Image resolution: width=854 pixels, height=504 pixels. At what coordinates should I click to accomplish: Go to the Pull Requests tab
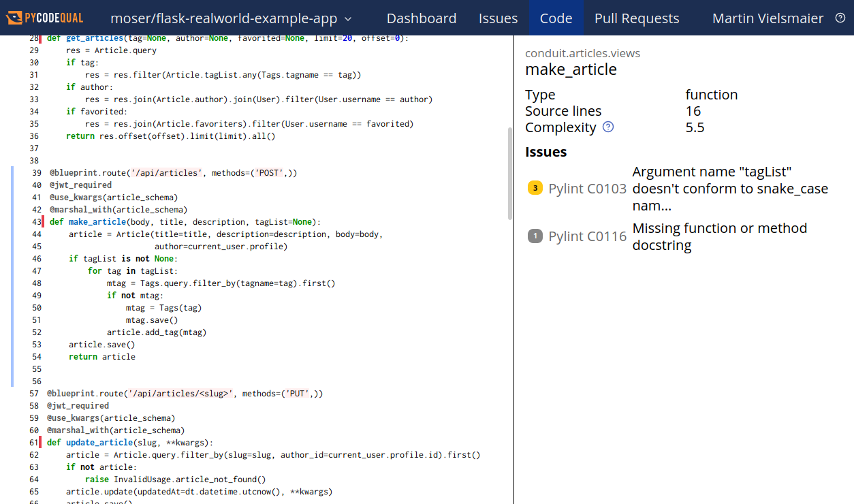click(x=636, y=18)
